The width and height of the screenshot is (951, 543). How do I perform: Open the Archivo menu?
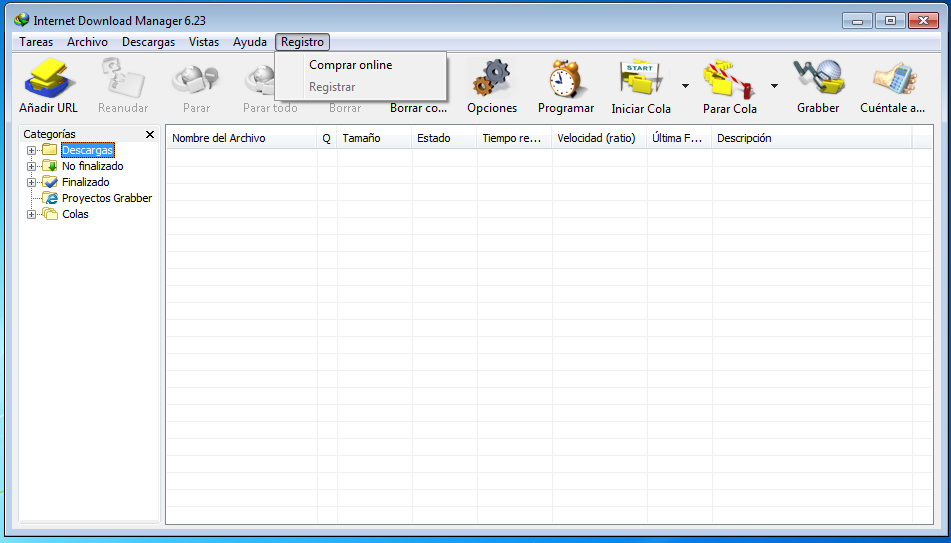87,42
